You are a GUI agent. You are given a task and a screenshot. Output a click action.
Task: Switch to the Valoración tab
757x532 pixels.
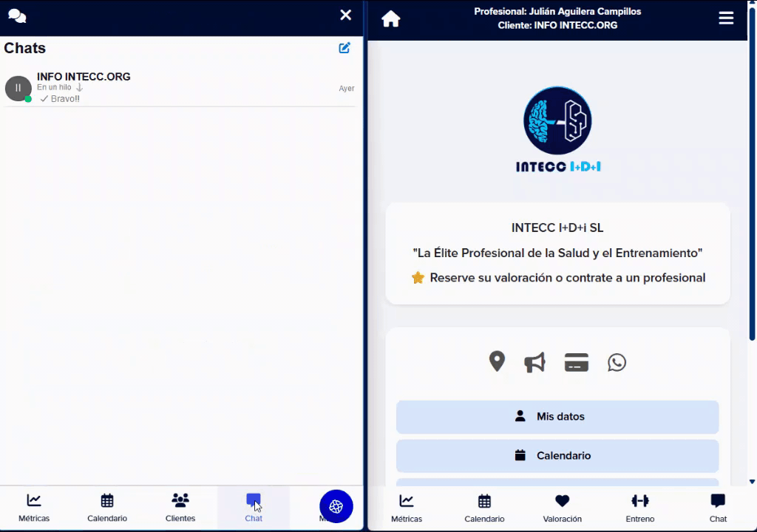coord(563,508)
